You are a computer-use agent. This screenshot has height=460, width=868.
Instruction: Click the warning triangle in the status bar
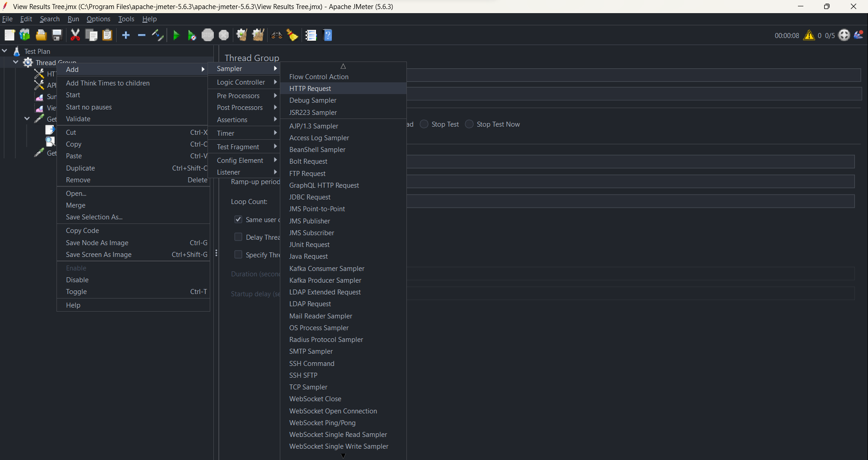pyautogui.click(x=809, y=35)
